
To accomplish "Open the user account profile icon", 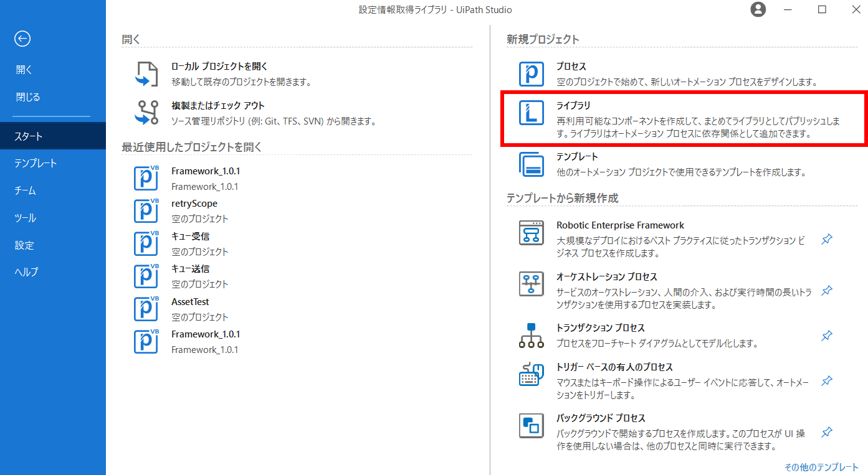I will [x=758, y=9].
